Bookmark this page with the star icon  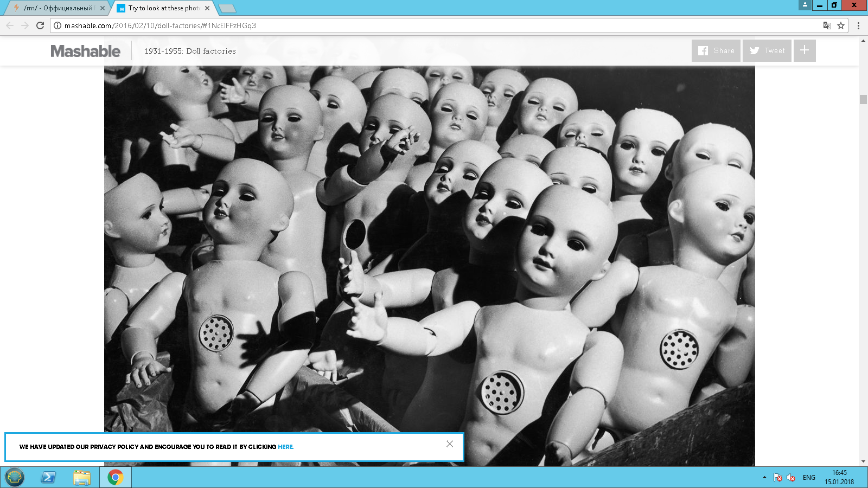coord(841,25)
